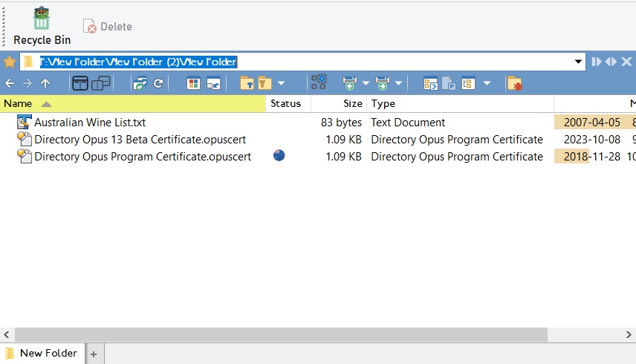Click scroll left arrow on horizontal scrollbar
Viewport: 636px width, 364px height.
click(x=7, y=335)
